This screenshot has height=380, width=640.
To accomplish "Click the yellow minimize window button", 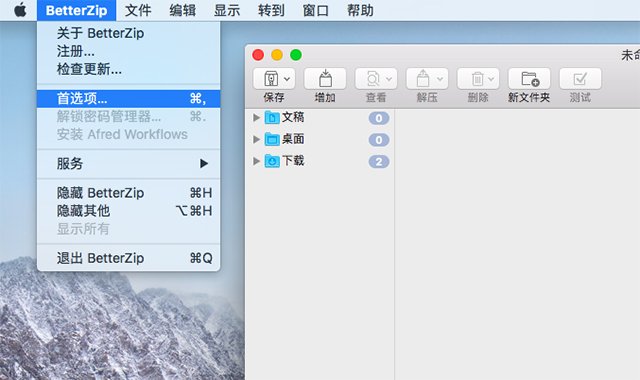I will pyautogui.click(x=277, y=55).
